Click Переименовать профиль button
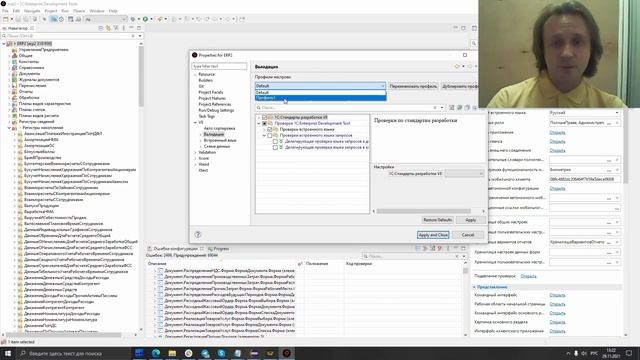The width and height of the screenshot is (640, 360). 413,86
